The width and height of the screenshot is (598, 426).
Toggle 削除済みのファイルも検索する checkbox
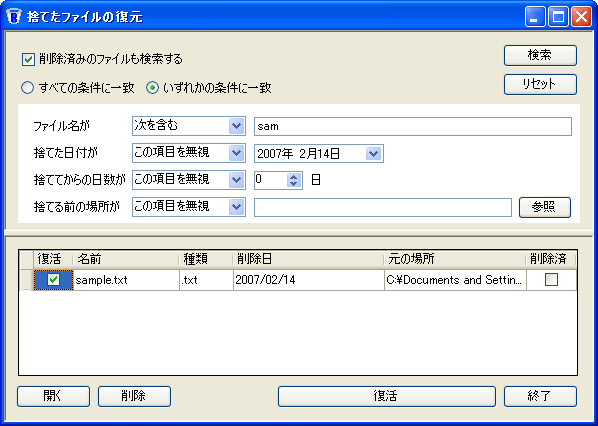[x=28, y=59]
